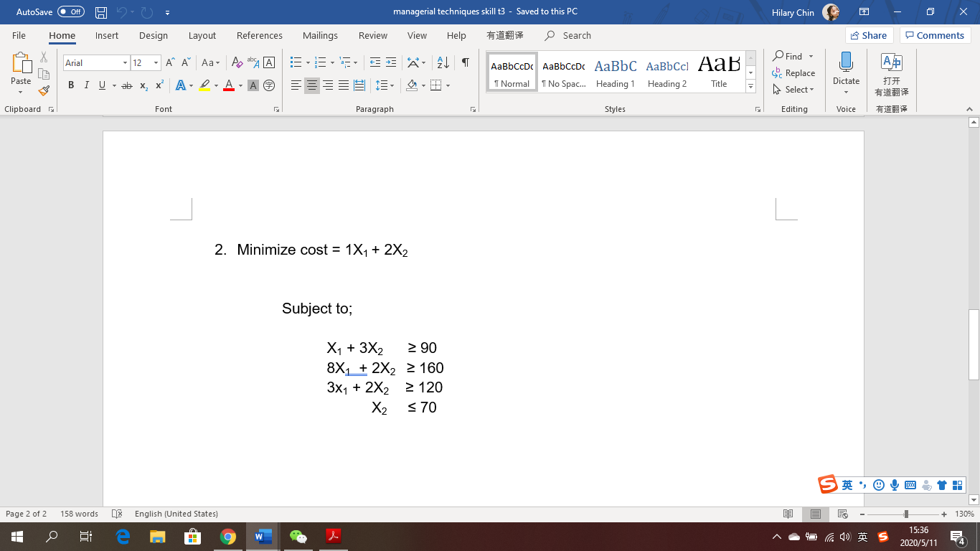Expand the font size dropdown
This screenshot has width=980, height=551.
pos(155,62)
